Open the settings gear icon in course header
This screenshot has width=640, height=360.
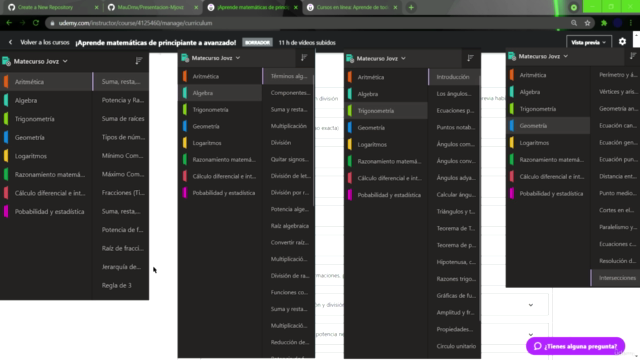coord(622,42)
